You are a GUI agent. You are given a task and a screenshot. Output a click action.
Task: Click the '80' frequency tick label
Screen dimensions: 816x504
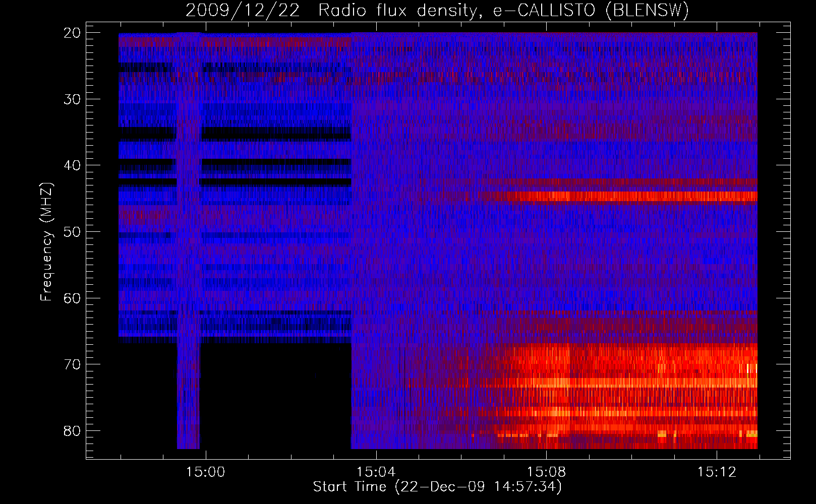tap(72, 431)
